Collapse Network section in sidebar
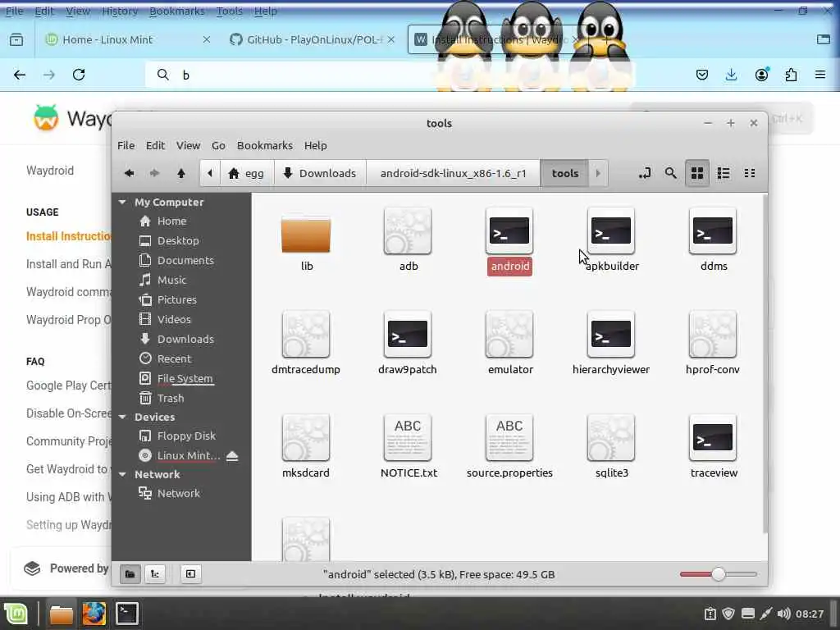The image size is (840, 630). [123, 474]
